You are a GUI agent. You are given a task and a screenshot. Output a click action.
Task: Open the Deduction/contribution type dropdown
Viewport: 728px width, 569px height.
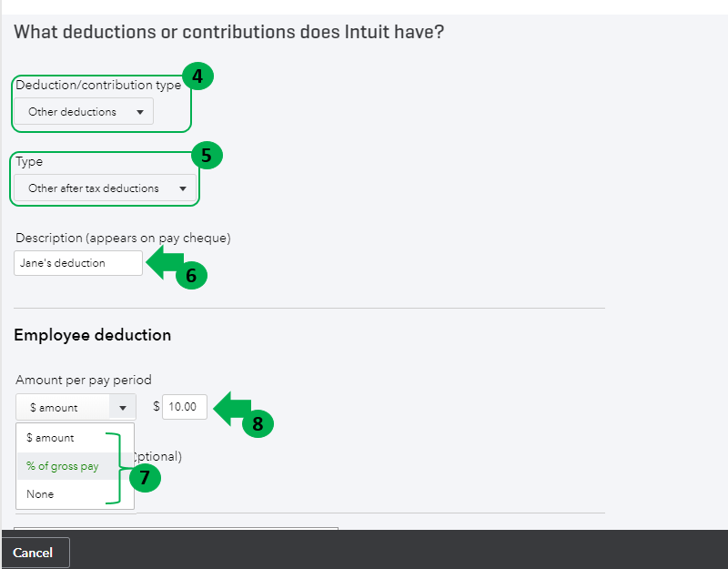84,112
